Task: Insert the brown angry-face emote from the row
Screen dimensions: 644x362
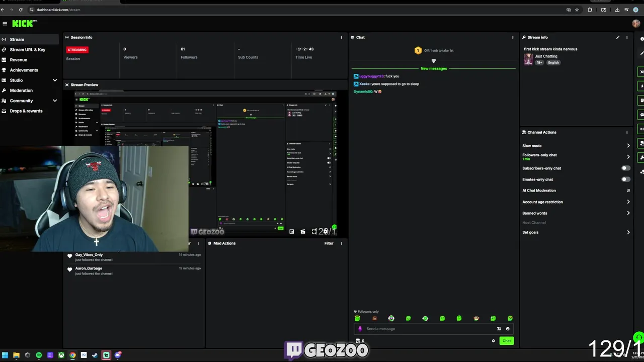Action: (x=374, y=318)
